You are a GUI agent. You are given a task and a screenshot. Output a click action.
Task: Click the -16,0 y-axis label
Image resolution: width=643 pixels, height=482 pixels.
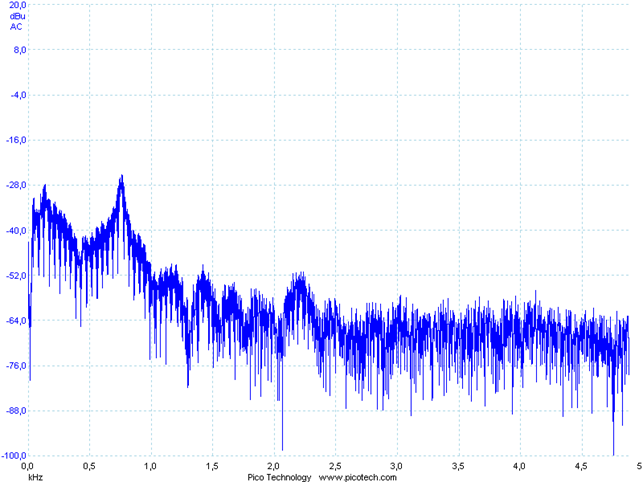pos(16,140)
